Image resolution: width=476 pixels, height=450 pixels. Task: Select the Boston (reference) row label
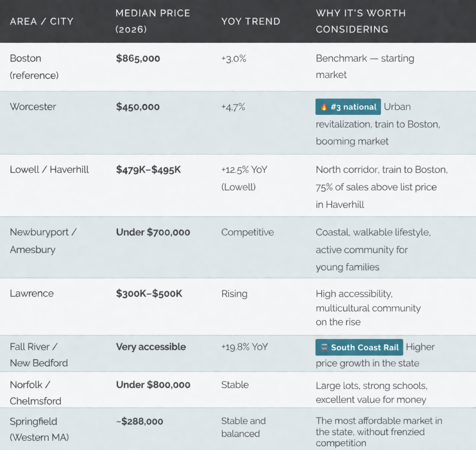[x=34, y=66]
